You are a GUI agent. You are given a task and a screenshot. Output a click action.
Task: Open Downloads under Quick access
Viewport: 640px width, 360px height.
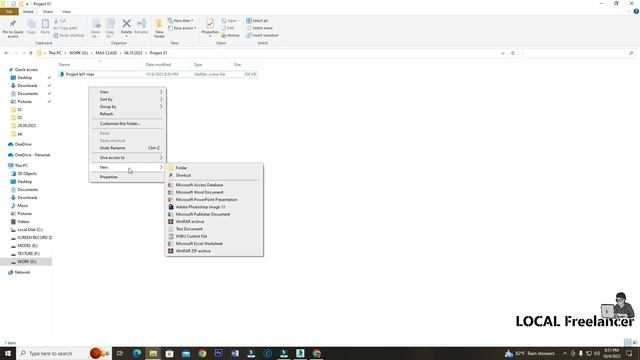pyautogui.click(x=27, y=86)
